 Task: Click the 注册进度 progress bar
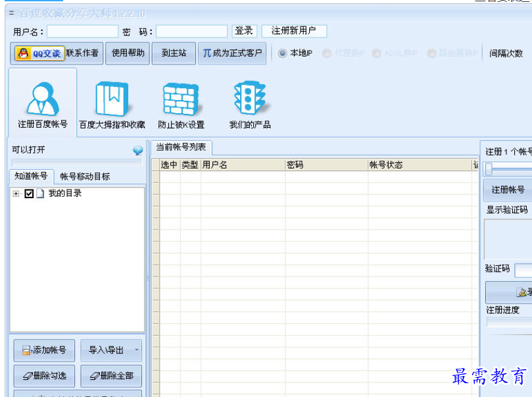click(509, 323)
